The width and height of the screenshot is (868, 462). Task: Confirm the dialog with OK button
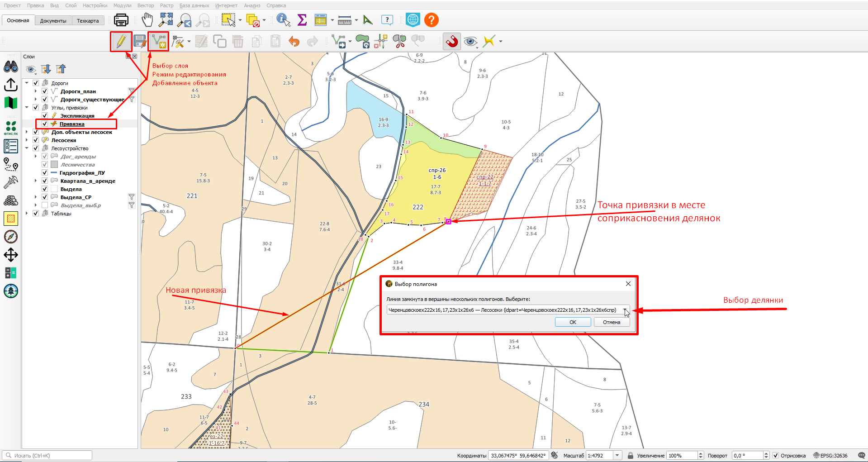[573, 322]
